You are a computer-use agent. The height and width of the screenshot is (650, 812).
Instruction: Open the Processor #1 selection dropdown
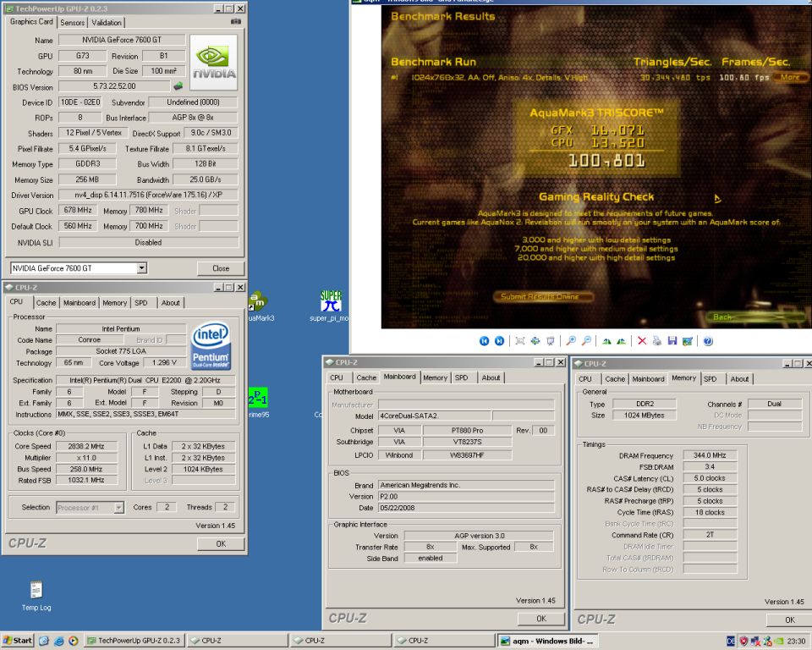[118, 508]
